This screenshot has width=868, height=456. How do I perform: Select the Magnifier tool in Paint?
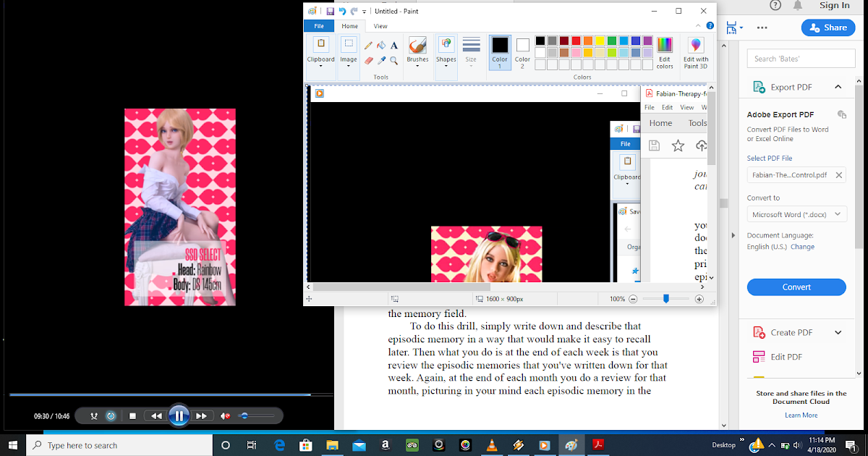pos(393,61)
